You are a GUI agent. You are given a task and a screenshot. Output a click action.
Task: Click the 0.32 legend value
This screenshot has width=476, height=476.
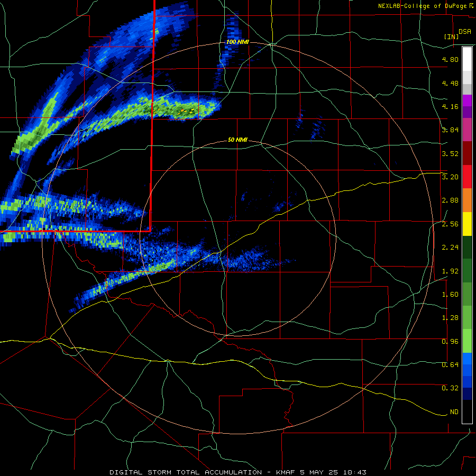(450, 388)
